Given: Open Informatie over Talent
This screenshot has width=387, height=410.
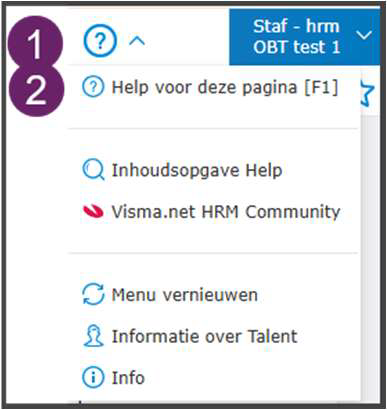Looking at the screenshot, I should tap(189, 336).
